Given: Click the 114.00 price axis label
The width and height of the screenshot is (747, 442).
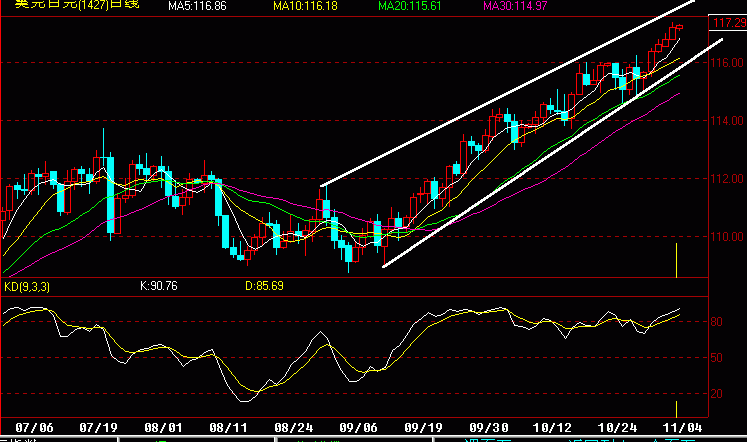Looking at the screenshot, I should [x=727, y=121].
